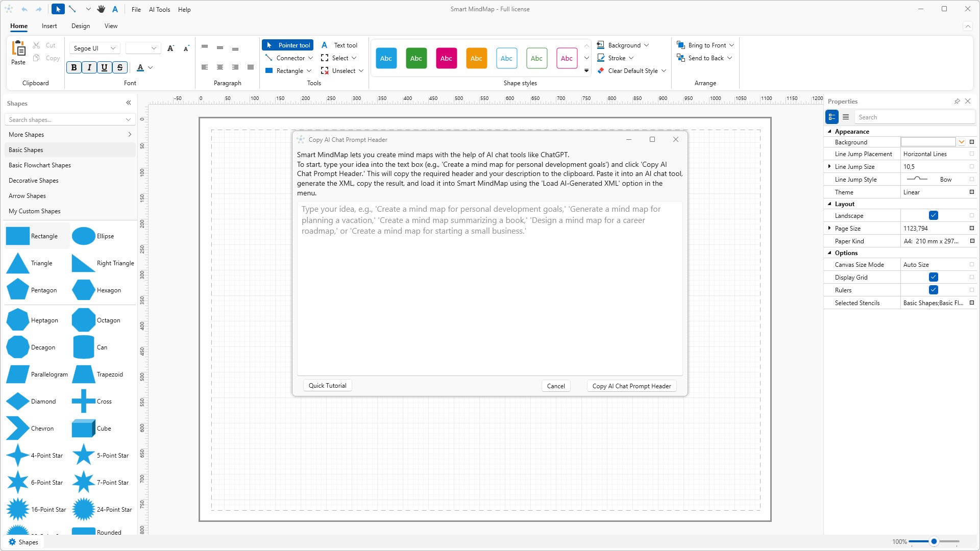The image size is (980, 551).
Task: Apply Clear Default Style
Action: (x=631, y=70)
